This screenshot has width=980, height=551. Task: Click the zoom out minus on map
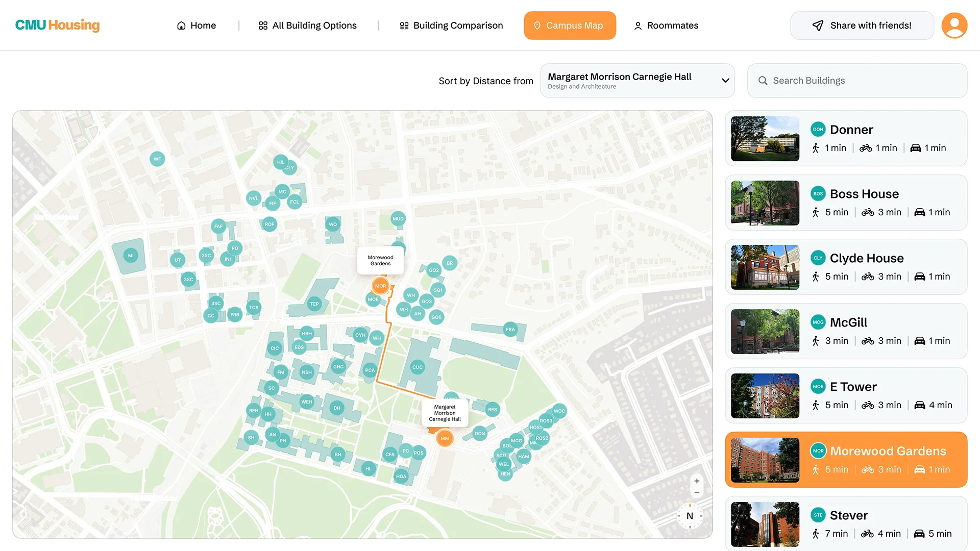click(697, 492)
